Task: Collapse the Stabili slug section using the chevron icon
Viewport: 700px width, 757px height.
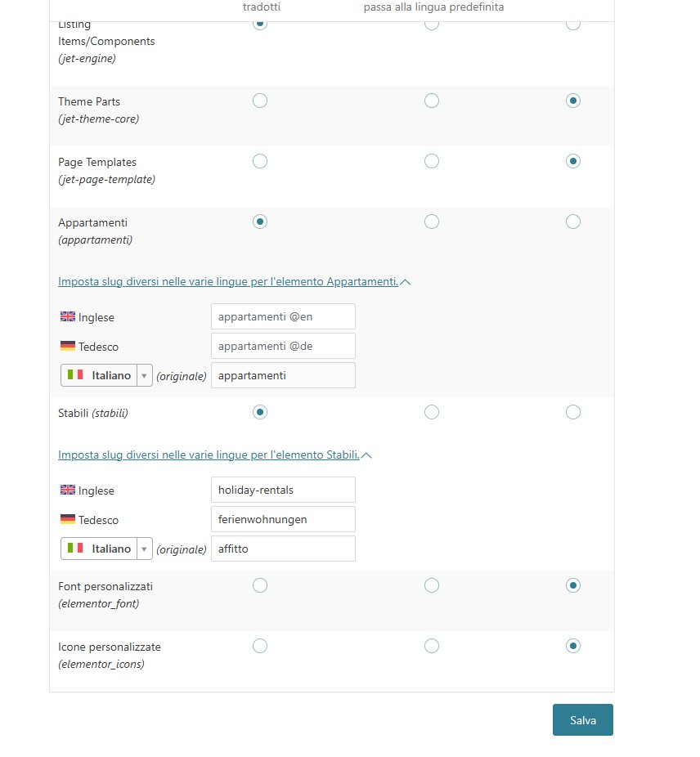Action: point(367,455)
